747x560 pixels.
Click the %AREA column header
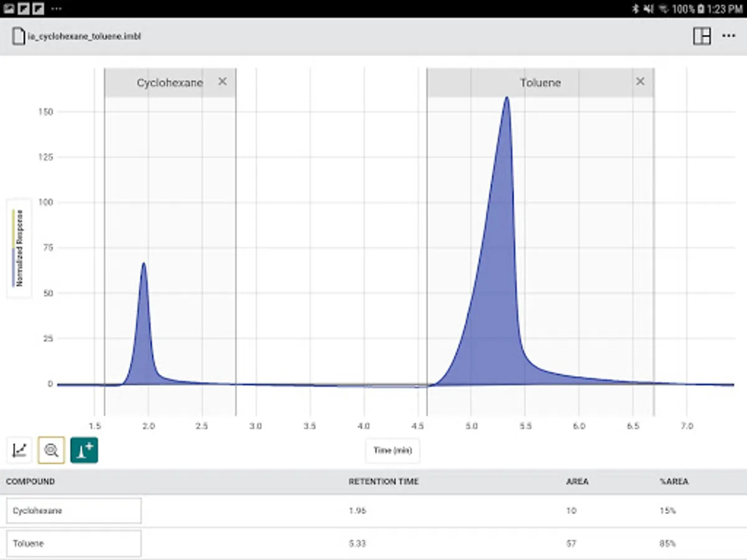[x=674, y=482]
